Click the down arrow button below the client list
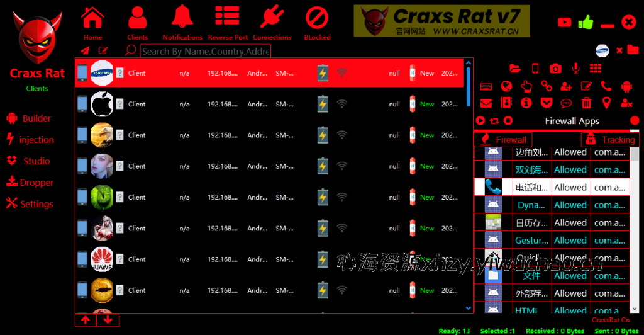The width and height of the screenshot is (644, 335). coord(108,320)
